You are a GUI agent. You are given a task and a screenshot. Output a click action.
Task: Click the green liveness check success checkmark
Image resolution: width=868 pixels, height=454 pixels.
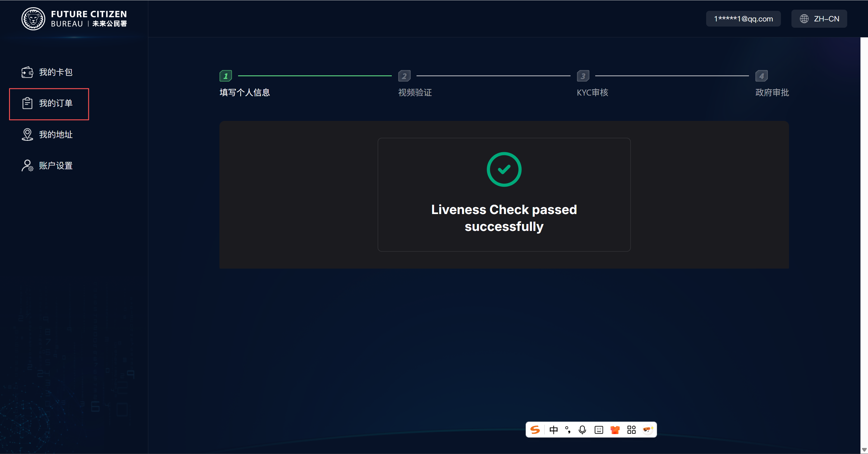coord(504,169)
